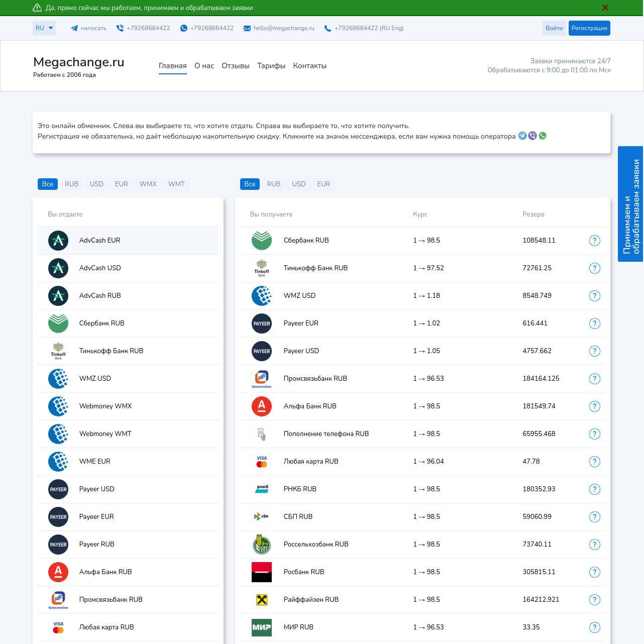Open the Тарифы menu item
Screen dimensions: 644x644
coord(271,66)
